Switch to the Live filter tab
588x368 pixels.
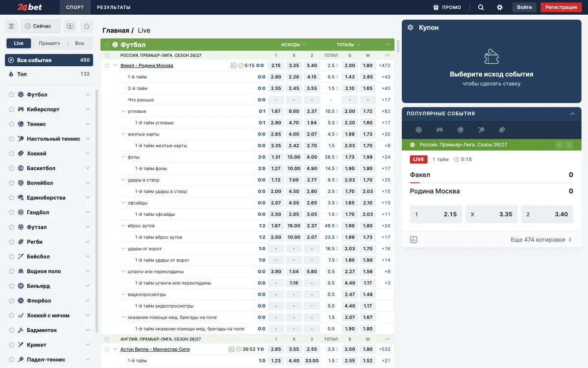(x=19, y=43)
